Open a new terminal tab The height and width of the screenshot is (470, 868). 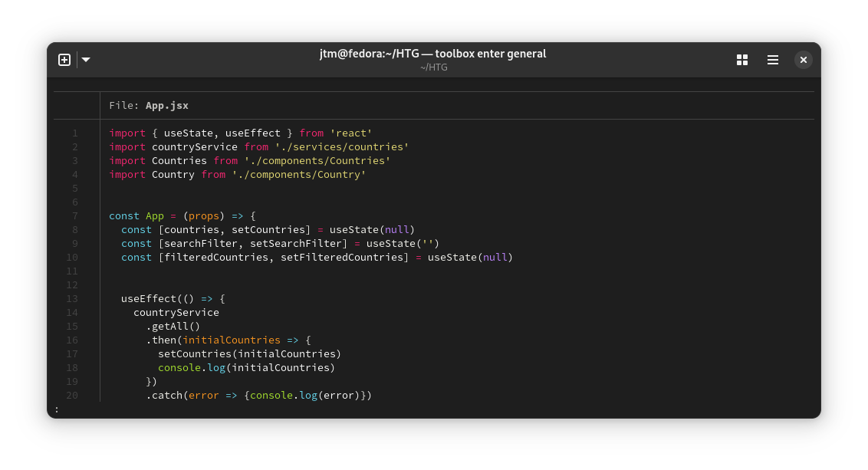pyautogui.click(x=64, y=60)
